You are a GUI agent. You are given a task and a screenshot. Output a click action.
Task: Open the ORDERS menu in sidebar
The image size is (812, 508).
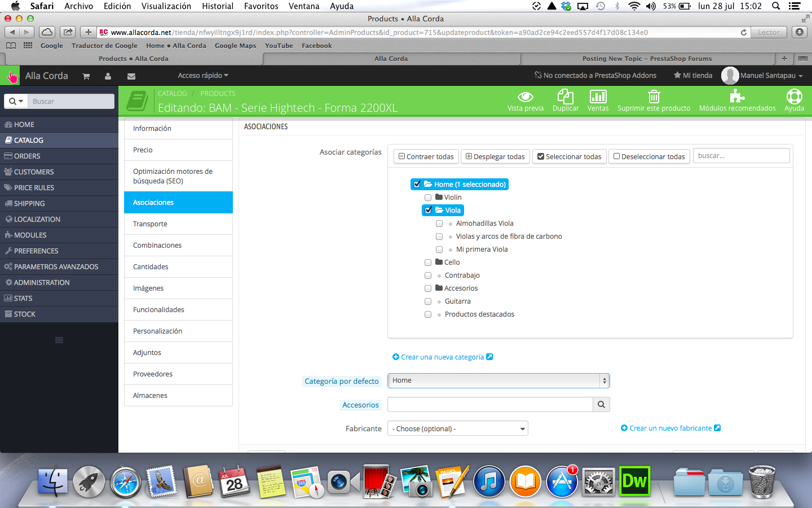pyautogui.click(x=59, y=156)
